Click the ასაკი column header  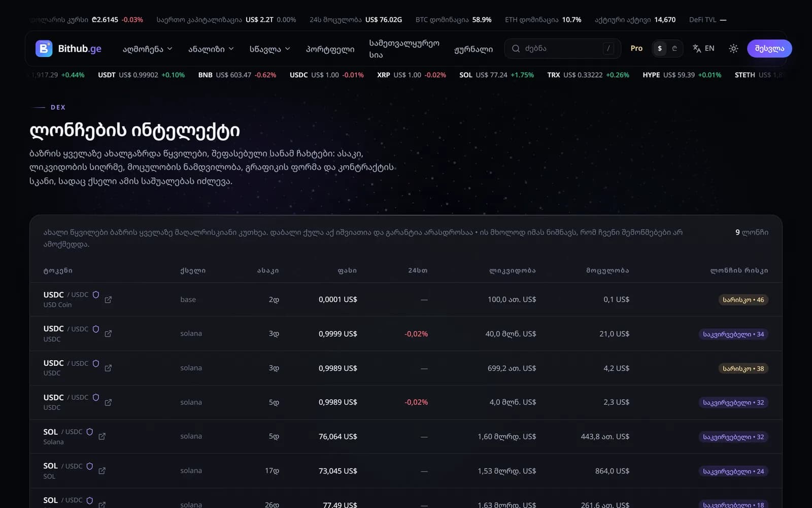(268, 270)
